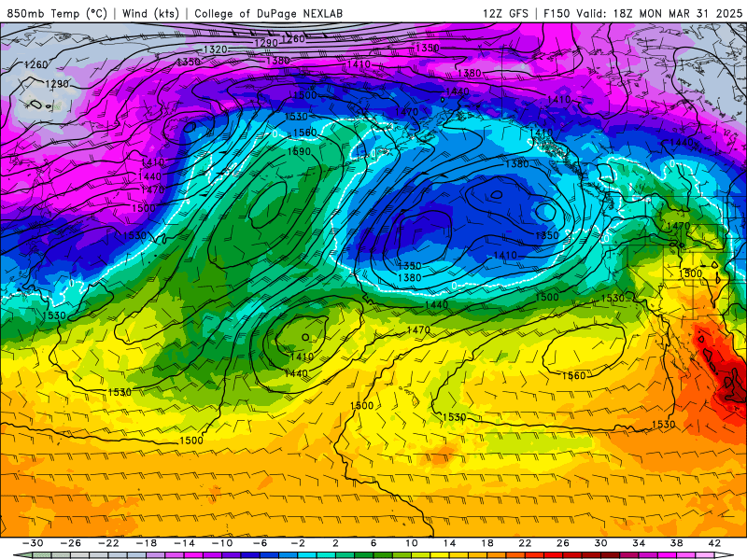Click the "College of DuPage NEXLAB" title
The width and height of the screenshot is (747, 560).
tap(268, 13)
